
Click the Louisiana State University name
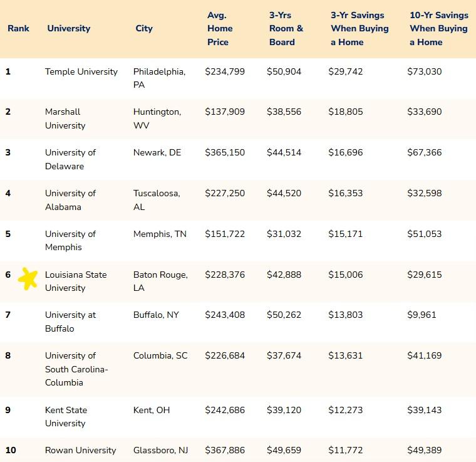76,281
